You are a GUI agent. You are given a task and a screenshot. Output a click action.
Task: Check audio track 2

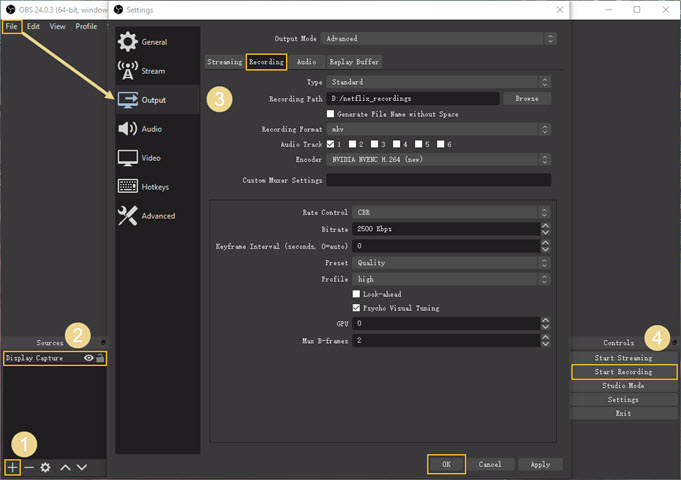coord(352,144)
